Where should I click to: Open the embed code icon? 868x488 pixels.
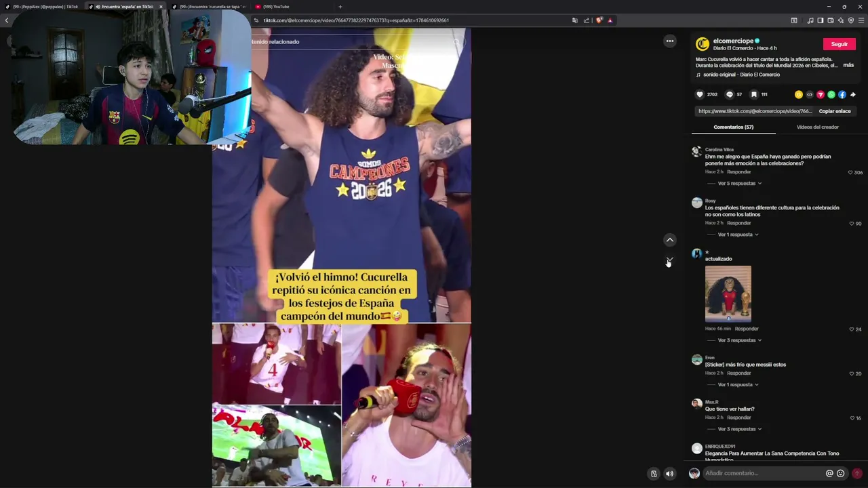810,94
